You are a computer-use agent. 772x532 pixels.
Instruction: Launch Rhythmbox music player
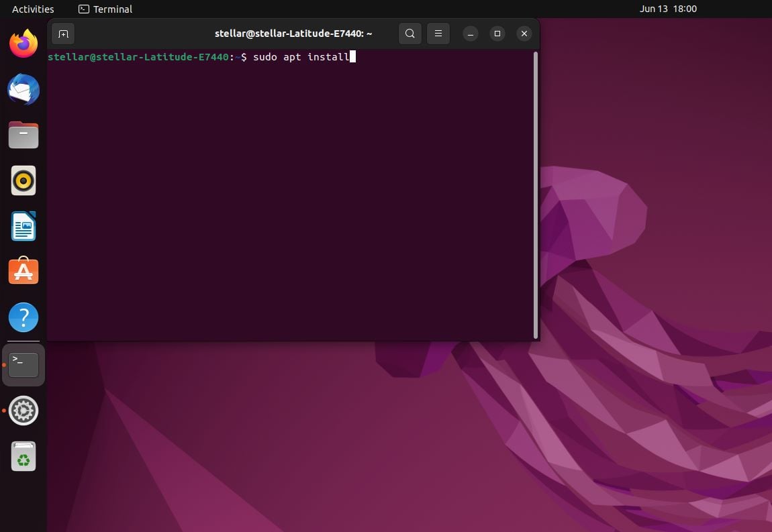pos(23,180)
